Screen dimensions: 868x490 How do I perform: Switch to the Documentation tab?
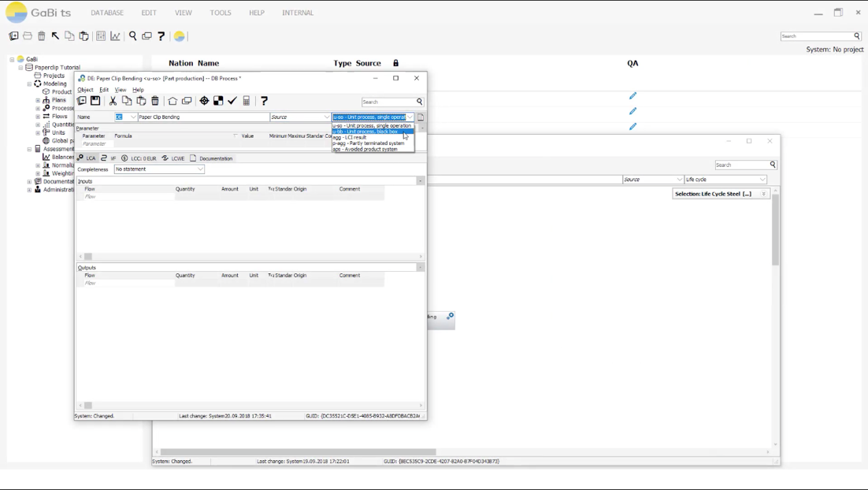tap(211, 158)
